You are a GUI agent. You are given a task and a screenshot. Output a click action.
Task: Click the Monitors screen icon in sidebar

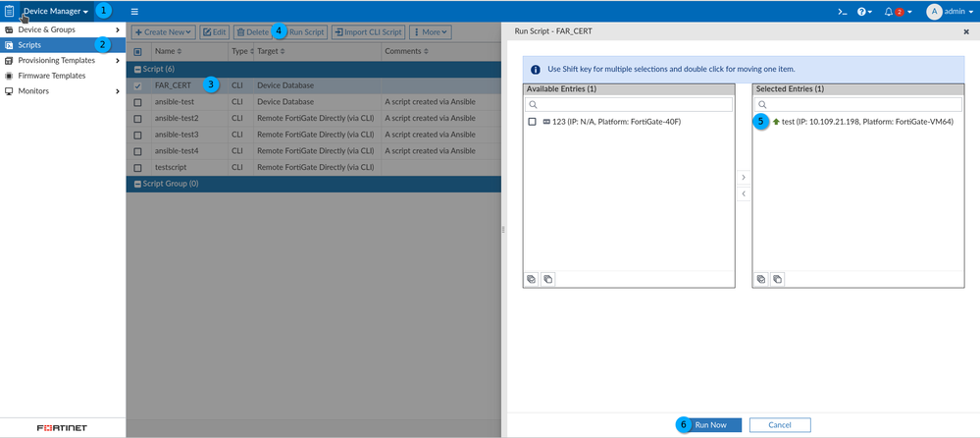pyautogui.click(x=9, y=91)
